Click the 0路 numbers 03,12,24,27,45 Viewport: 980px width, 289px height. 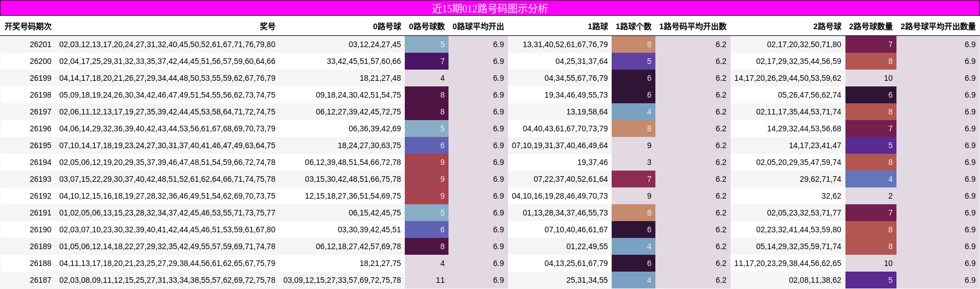coord(375,44)
